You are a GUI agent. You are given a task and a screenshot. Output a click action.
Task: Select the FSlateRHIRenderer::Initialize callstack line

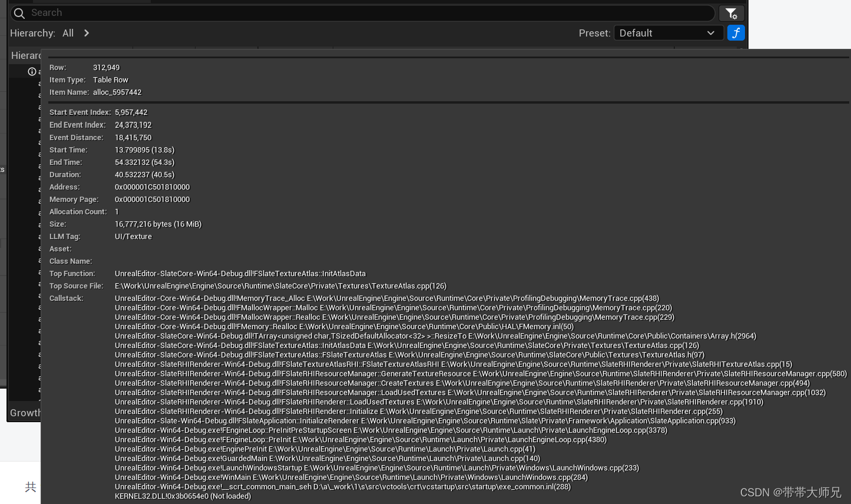(x=419, y=412)
